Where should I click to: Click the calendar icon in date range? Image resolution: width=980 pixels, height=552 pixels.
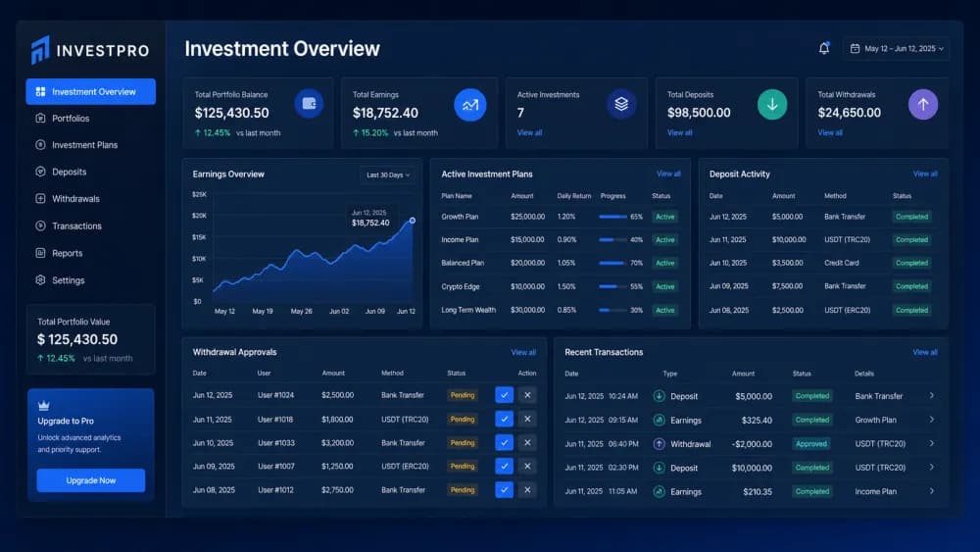pyautogui.click(x=855, y=48)
